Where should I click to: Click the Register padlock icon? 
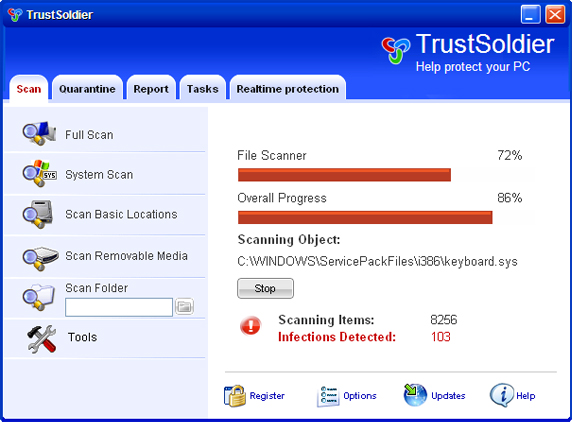click(235, 396)
